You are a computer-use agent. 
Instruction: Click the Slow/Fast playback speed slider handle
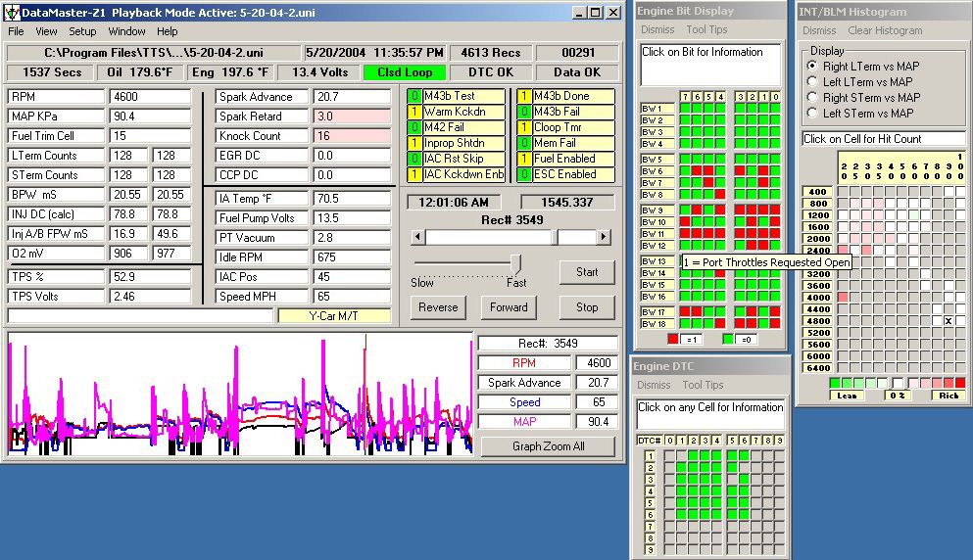pyautogui.click(x=515, y=264)
